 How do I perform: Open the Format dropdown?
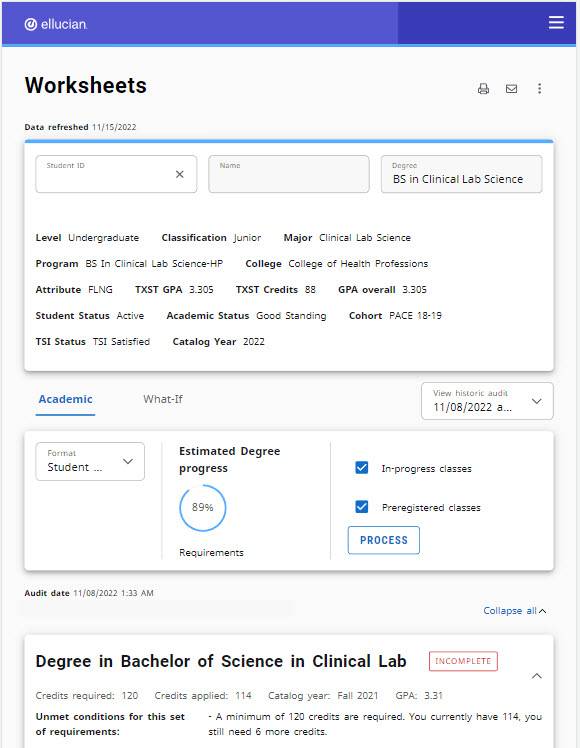[x=90, y=461]
